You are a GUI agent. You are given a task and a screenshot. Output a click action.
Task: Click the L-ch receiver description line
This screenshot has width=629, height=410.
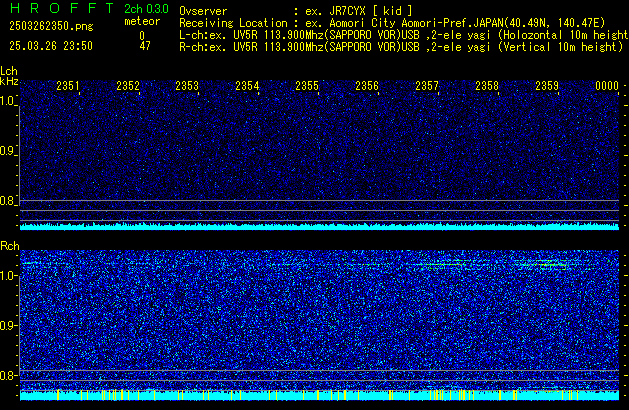click(x=404, y=35)
